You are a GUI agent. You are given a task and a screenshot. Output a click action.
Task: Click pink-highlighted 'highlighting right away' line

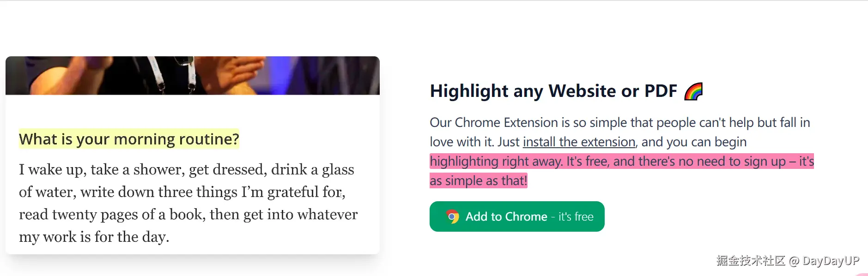pyautogui.click(x=621, y=161)
